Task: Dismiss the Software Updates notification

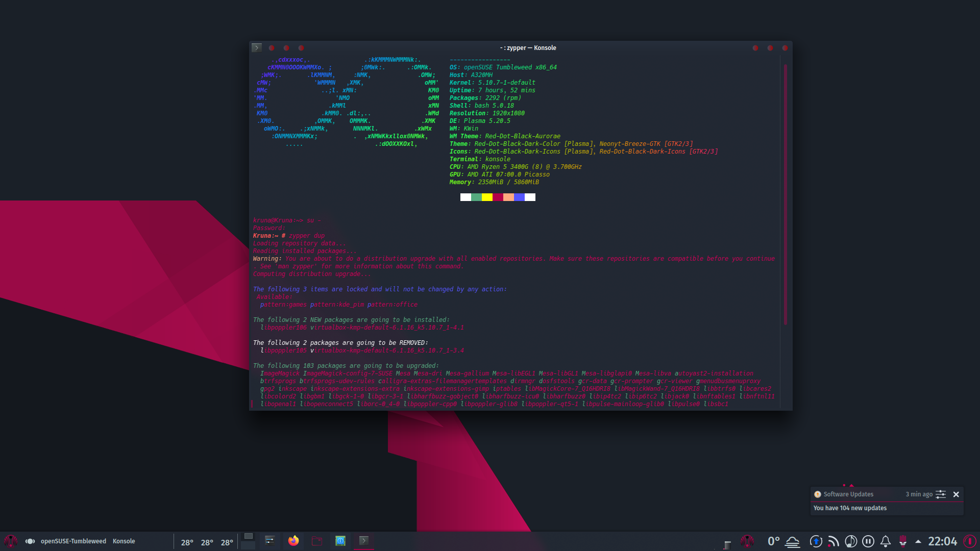Action: tap(956, 494)
